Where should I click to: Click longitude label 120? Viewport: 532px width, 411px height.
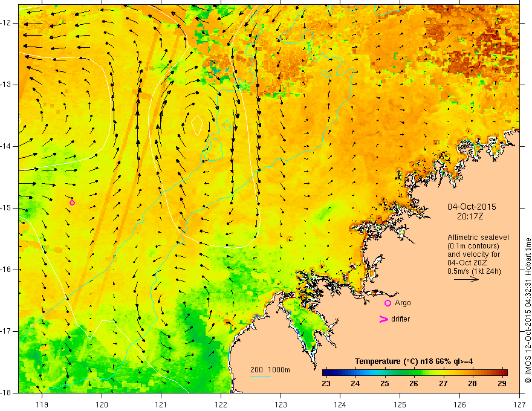tap(102, 405)
